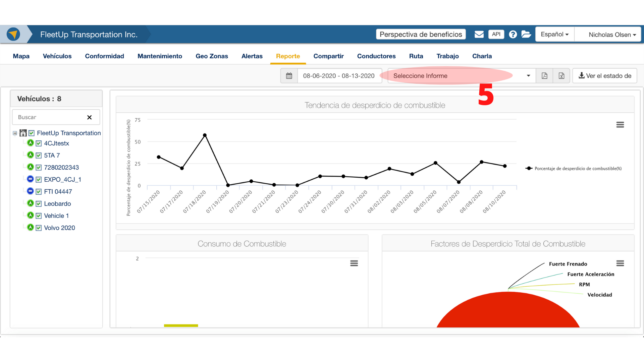Click the green status icon for 4CJtestx
This screenshot has width=644, height=362.
pos(31,143)
